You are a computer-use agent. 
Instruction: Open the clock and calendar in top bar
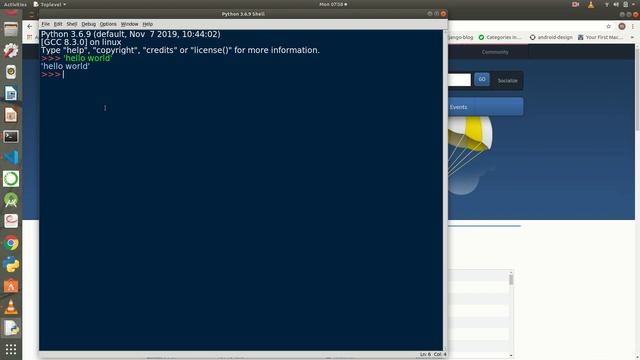coord(333,4)
